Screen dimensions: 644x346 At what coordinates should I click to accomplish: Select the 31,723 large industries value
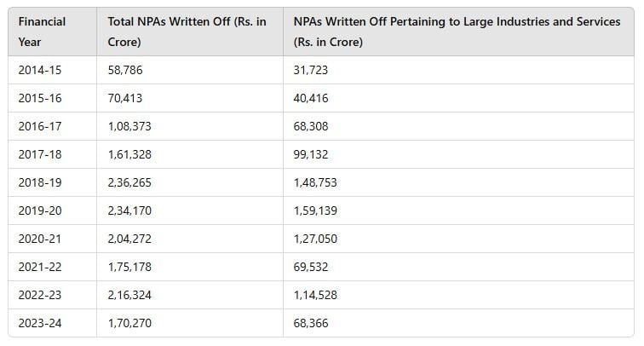pos(310,70)
